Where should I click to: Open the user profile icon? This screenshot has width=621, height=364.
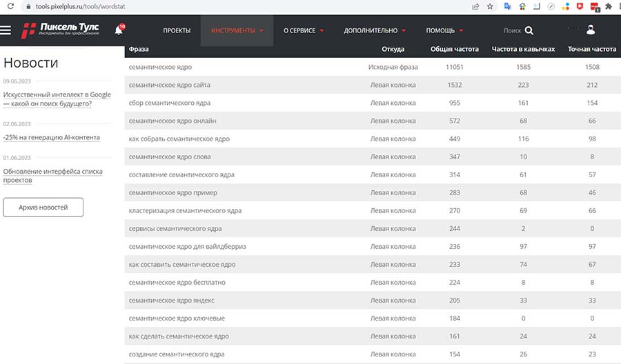click(591, 30)
